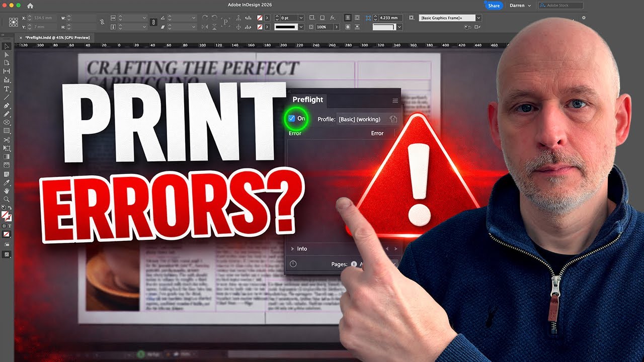Select the Free Transform tool
This screenshot has width=644, height=362.
tap(7, 148)
